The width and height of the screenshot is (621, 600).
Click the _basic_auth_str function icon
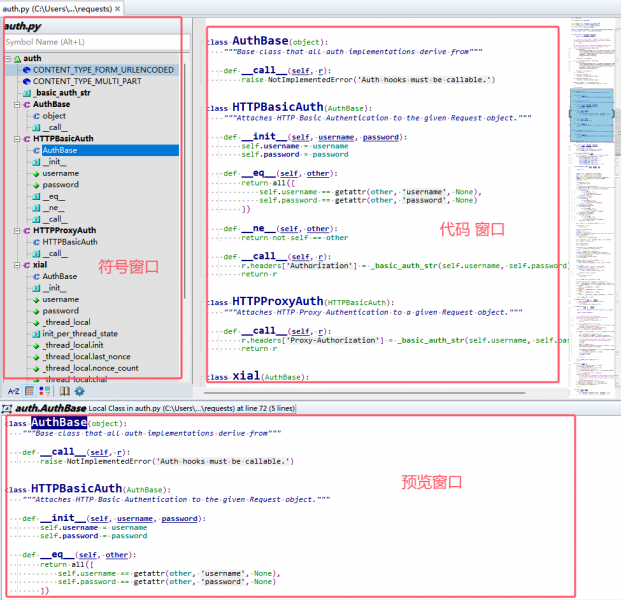point(27,93)
